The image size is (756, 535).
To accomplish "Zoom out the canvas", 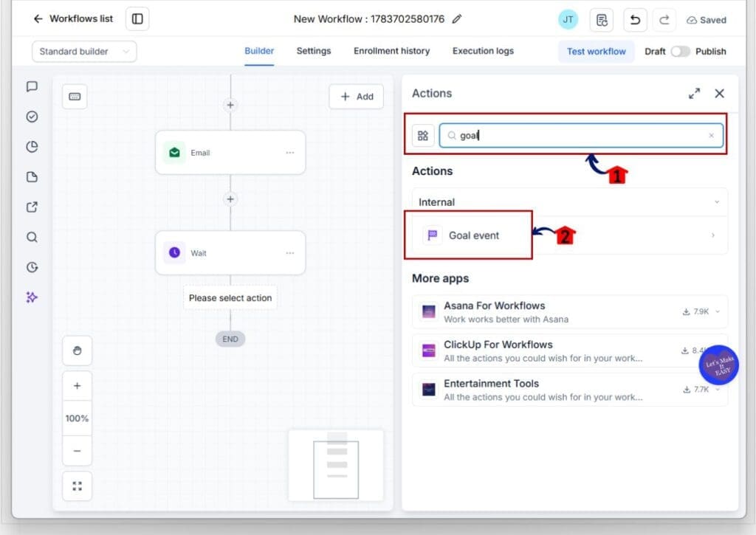I will [x=77, y=451].
